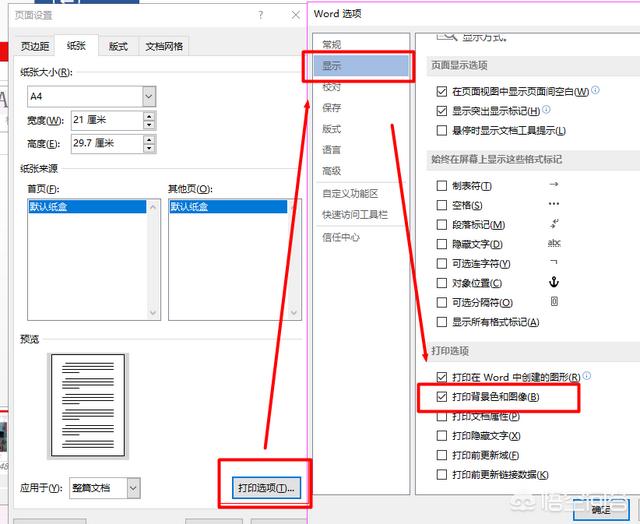Viewport: 640px width, 524px height.
Task: Open the A4 paper size dropdown
Action: (x=149, y=97)
